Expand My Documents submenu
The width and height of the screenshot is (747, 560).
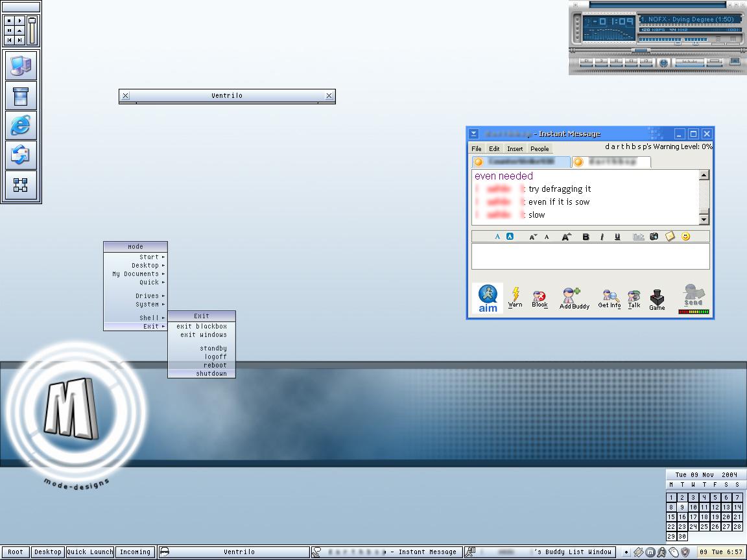click(136, 274)
